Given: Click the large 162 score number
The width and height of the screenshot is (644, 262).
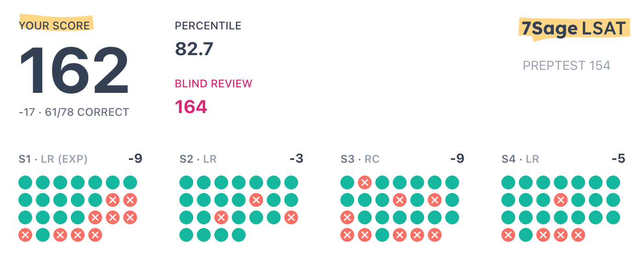Looking at the screenshot, I should [74, 70].
